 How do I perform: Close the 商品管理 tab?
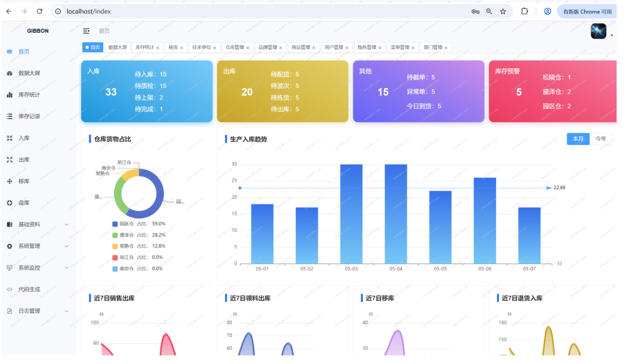click(314, 48)
